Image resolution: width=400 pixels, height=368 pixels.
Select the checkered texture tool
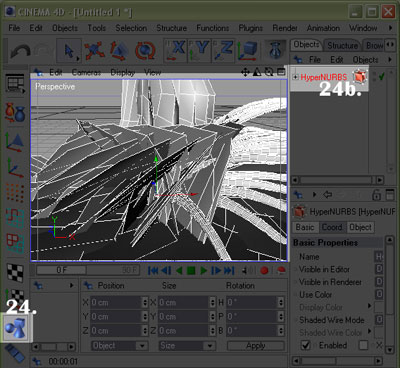(x=15, y=273)
